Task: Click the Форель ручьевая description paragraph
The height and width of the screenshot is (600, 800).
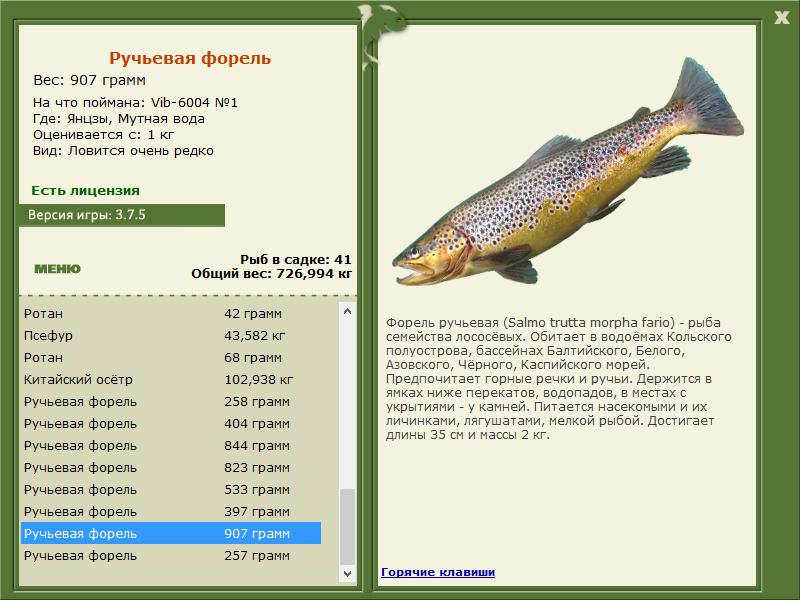Action: pos(559,379)
